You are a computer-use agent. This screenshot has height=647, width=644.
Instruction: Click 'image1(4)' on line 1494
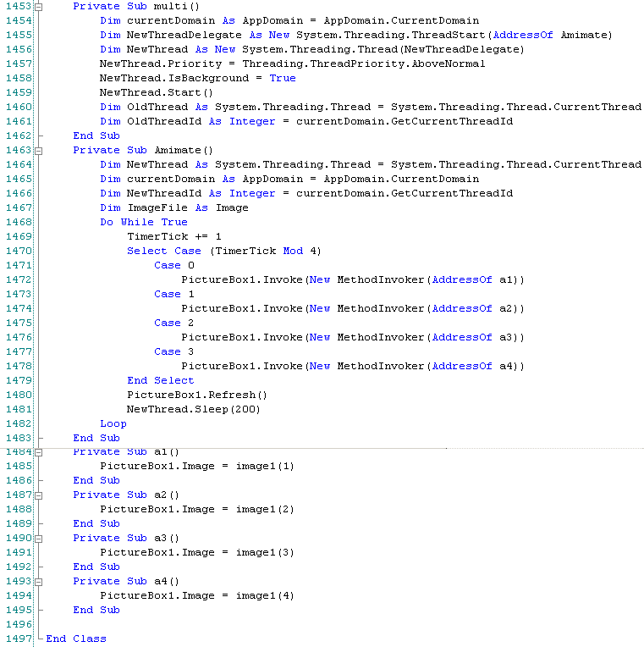[265, 596]
